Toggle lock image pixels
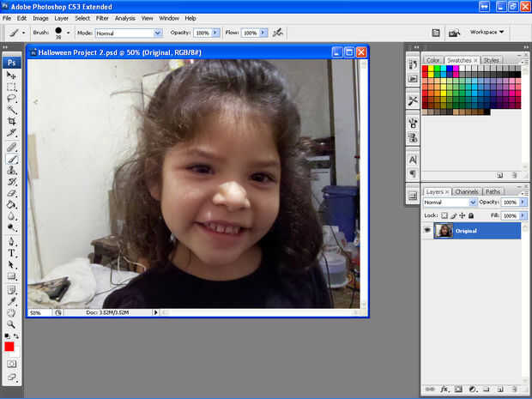The height and width of the screenshot is (399, 532). pos(454,215)
